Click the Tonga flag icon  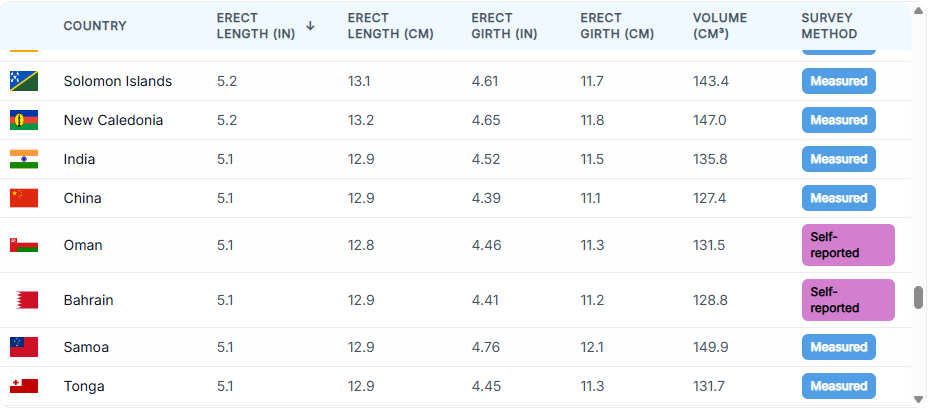click(x=24, y=386)
